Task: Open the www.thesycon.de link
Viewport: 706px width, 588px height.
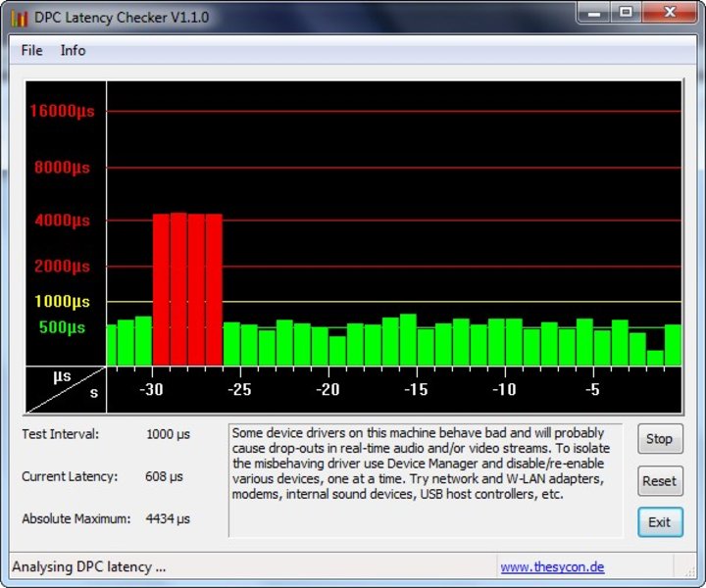Action: coord(552,566)
